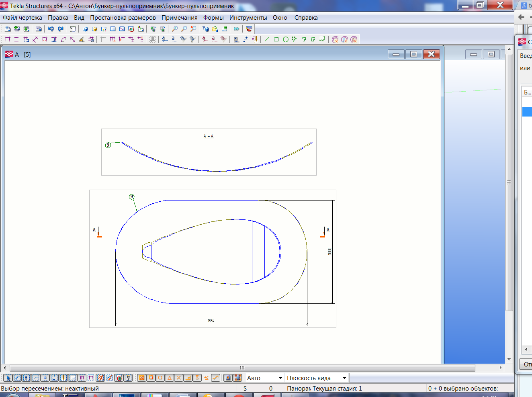532x397 pixels.
Task: Open the Файл чертежа menu
Action: pyautogui.click(x=23, y=18)
